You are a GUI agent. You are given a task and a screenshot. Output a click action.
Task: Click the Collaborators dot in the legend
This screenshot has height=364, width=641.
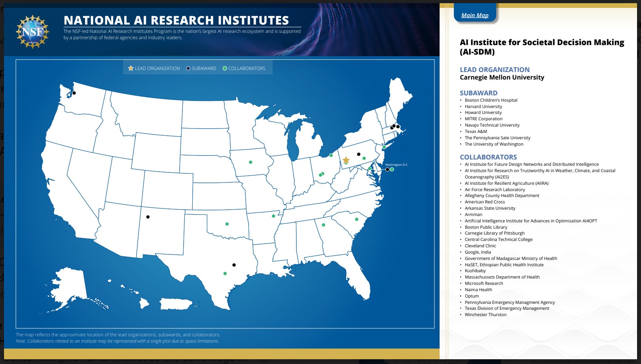[x=225, y=68]
